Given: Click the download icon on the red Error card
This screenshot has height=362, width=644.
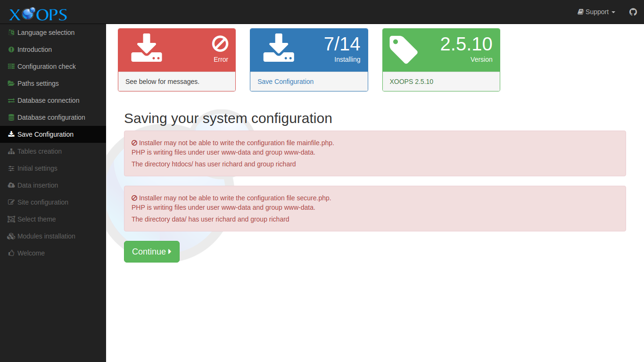Looking at the screenshot, I should tap(147, 47).
